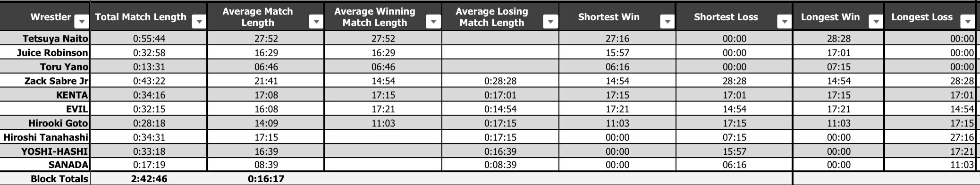Open the Longest Loss filter dropdown

[968, 22]
